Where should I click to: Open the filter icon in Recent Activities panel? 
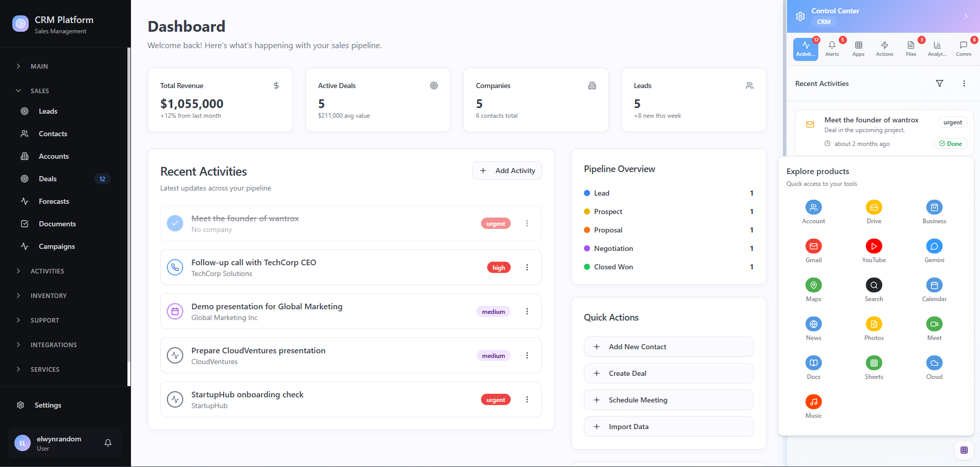(940, 83)
